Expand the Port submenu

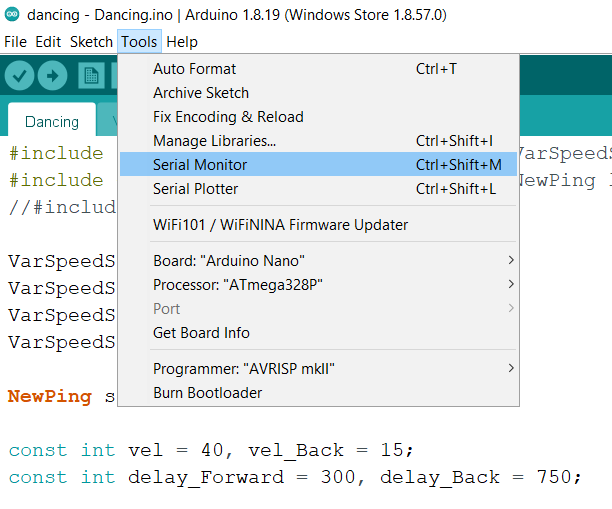pyautogui.click(x=318, y=309)
